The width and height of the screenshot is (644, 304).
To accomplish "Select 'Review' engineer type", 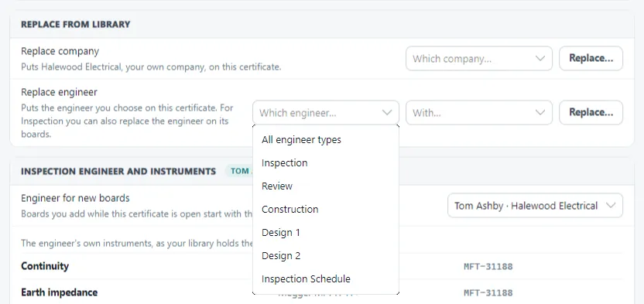I will [x=326, y=186].
